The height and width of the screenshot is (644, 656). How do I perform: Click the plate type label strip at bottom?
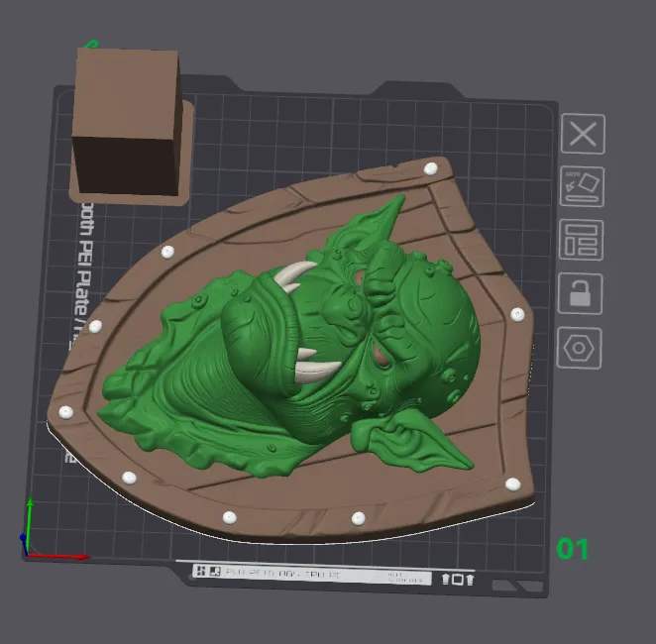click(x=312, y=575)
